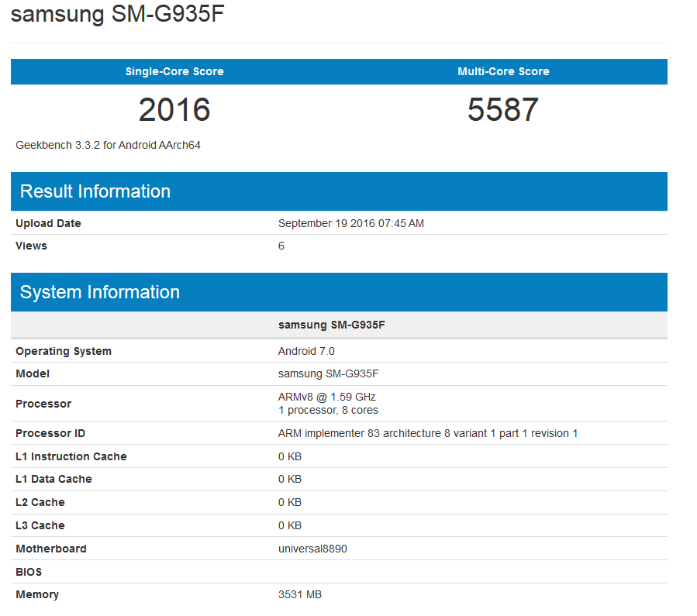The height and width of the screenshot is (616, 697).
Task: Click the samsung SM-G935F page title
Action: 117,13
